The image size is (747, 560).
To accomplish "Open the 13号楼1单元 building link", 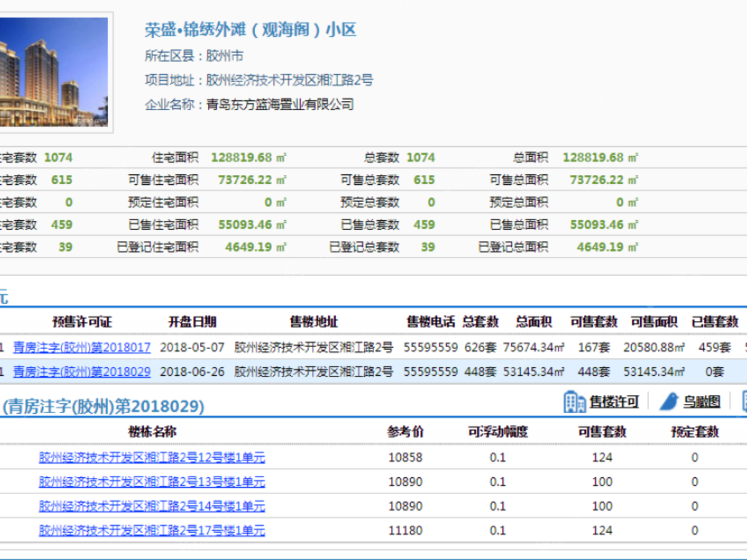I will (x=152, y=482).
